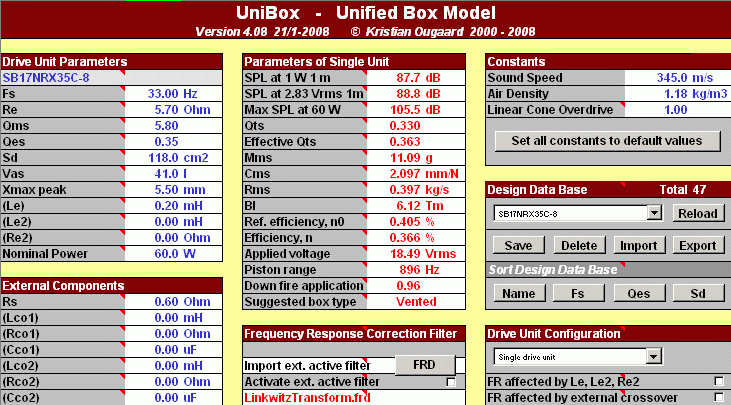Image resolution: width=731 pixels, height=405 pixels.
Task: Check FR affected by external crossover
Action: pos(718,397)
